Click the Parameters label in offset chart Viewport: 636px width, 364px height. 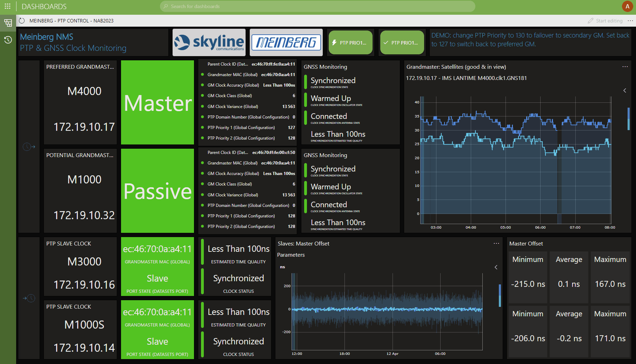point(291,255)
